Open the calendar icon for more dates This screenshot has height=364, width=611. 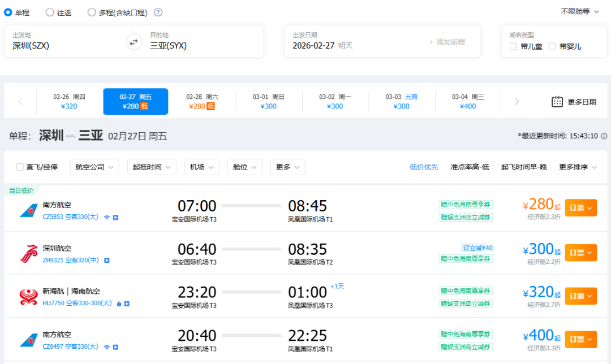(x=557, y=102)
